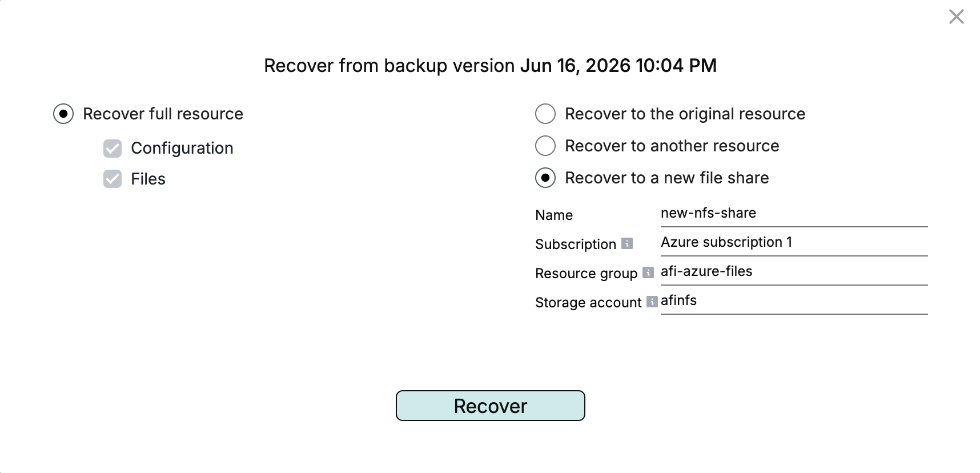
Task: Open the Storage account field afinfs
Action: coord(794,300)
